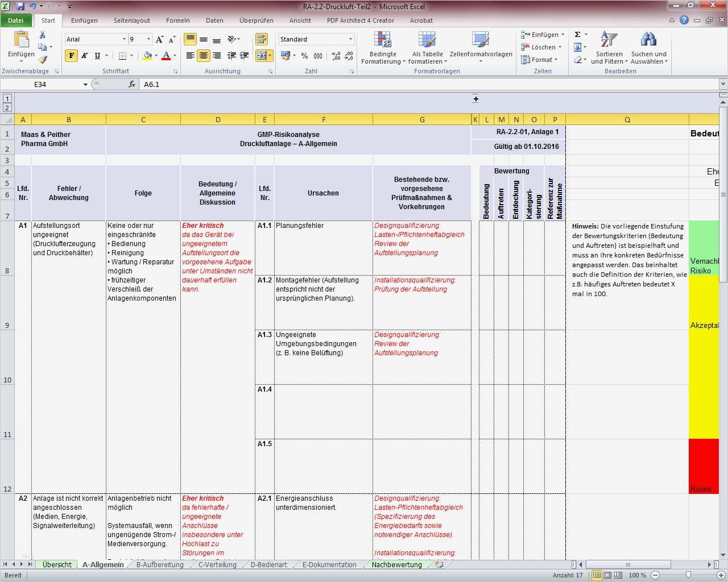Activate the AutoSumme sigma icon
Screen dimensions: 728x582
coord(577,34)
